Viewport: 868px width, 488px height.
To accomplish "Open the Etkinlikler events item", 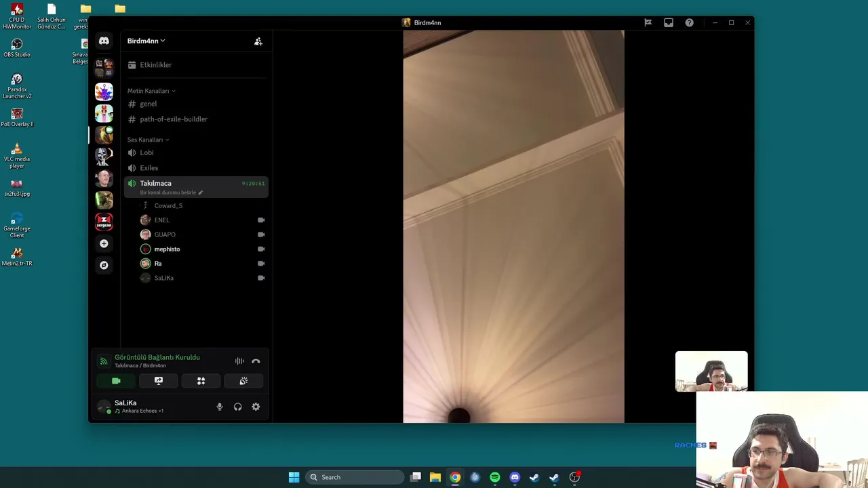I will click(x=196, y=65).
